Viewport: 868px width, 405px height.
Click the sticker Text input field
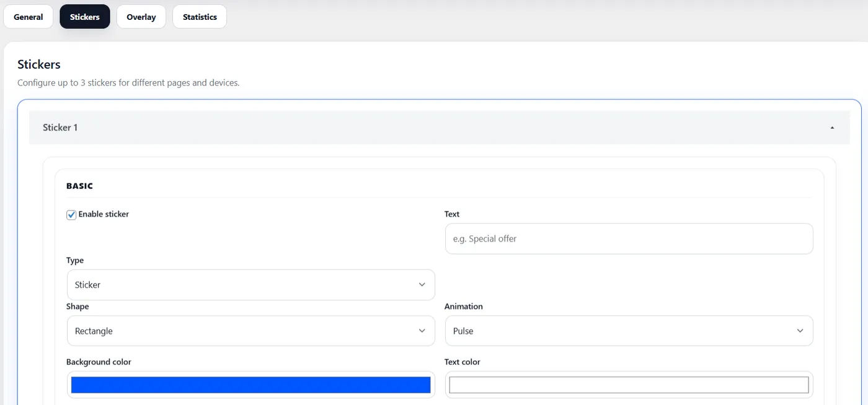[x=629, y=238]
